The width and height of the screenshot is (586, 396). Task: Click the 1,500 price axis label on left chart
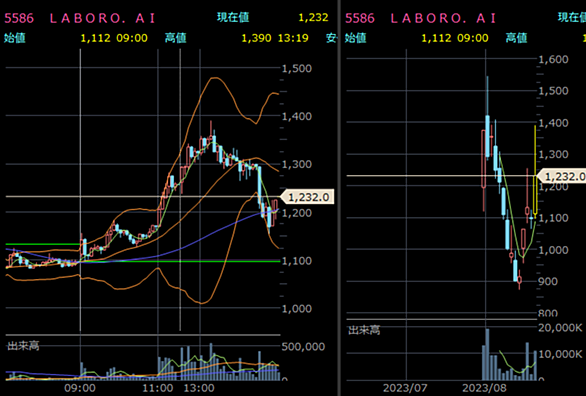coord(297,68)
